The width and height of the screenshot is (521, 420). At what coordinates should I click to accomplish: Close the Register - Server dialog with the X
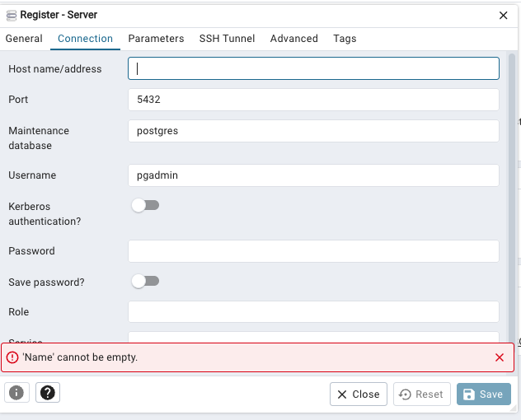(503, 16)
